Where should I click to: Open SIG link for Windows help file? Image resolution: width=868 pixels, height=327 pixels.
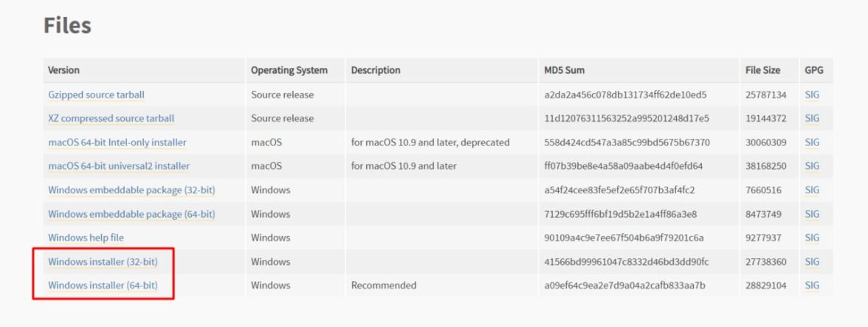pyautogui.click(x=812, y=238)
